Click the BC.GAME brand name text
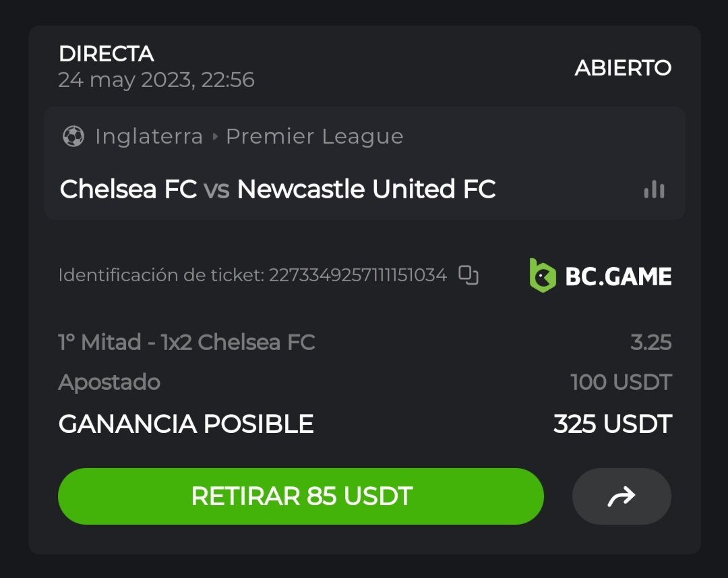Viewport: 728px width, 578px height. (618, 277)
